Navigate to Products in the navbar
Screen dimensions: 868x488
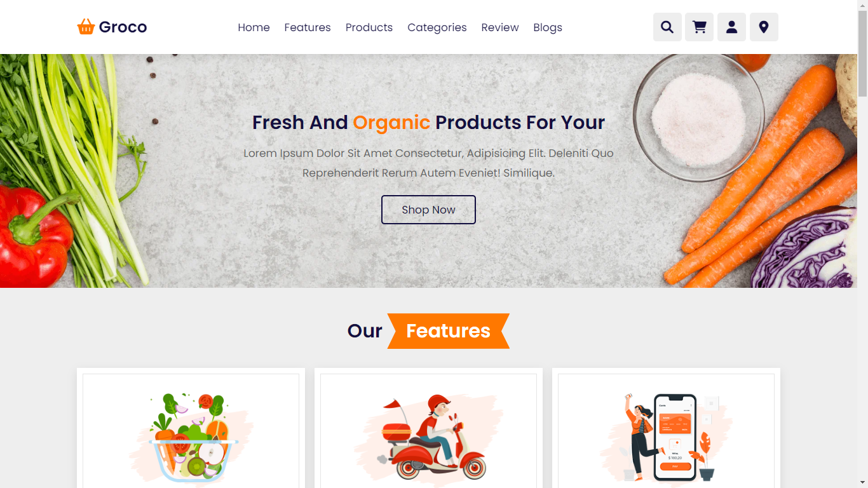click(x=369, y=27)
